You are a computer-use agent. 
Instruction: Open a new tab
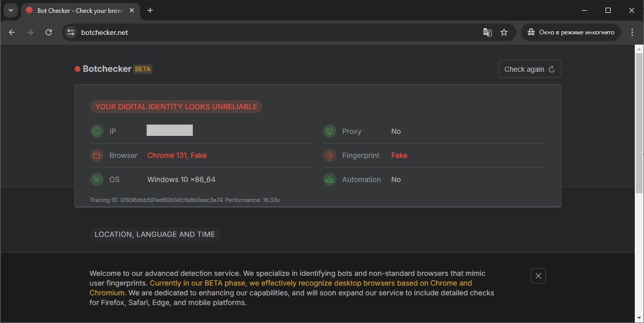[x=150, y=11]
